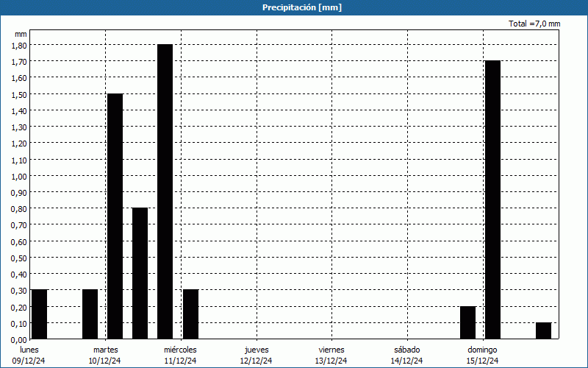Click the date 13/12/24
Screen dimensions: 588x368
(331, 361)
